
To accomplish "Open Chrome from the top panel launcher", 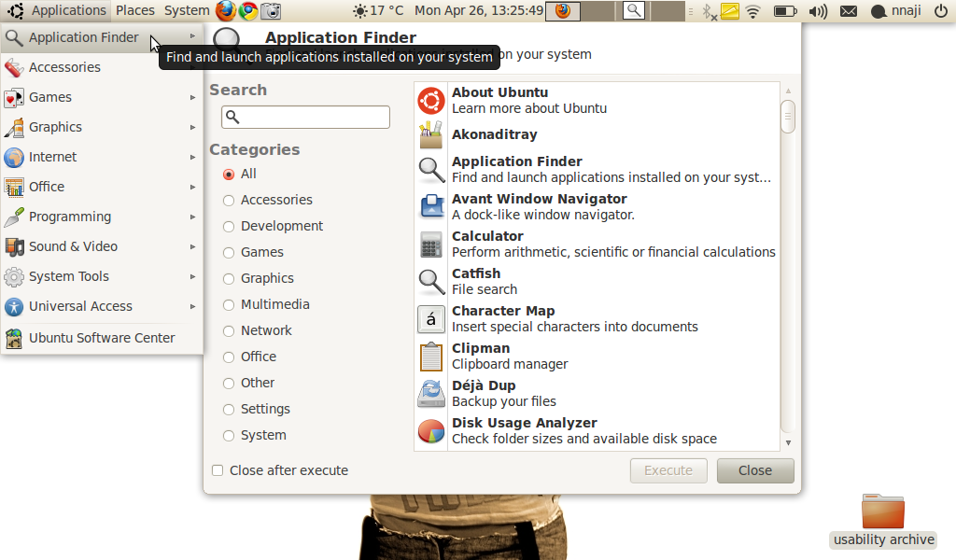I will 248,11.
